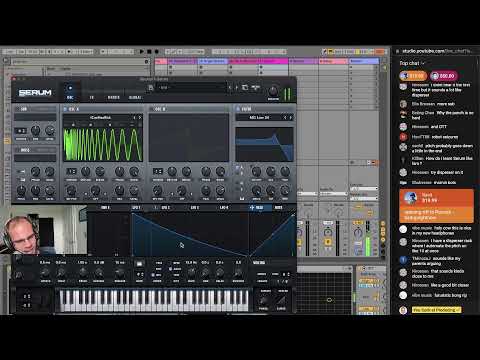Screen dimensions: 480x360
Task: Click a key on Serum's piano keyboard
Action: [154, 301]
